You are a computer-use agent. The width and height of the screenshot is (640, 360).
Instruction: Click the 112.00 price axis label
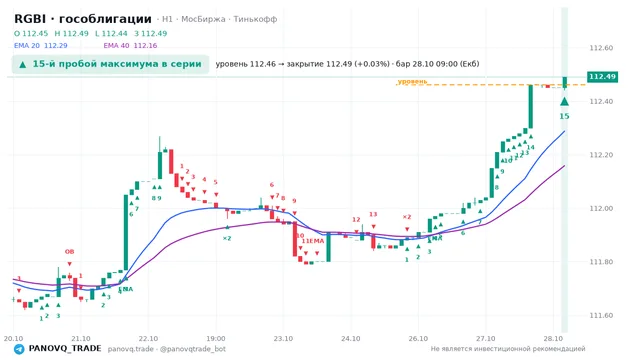[x=601, y=208]
